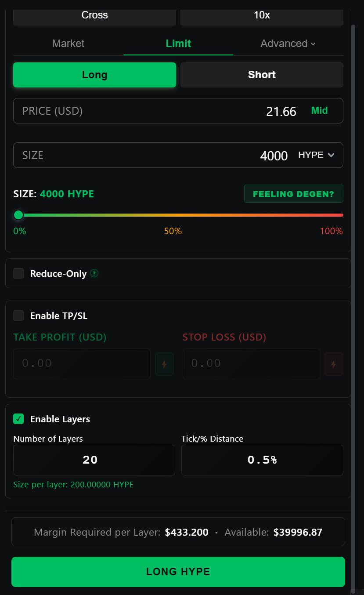Open the 10x leverage selector

coord(262,15)
